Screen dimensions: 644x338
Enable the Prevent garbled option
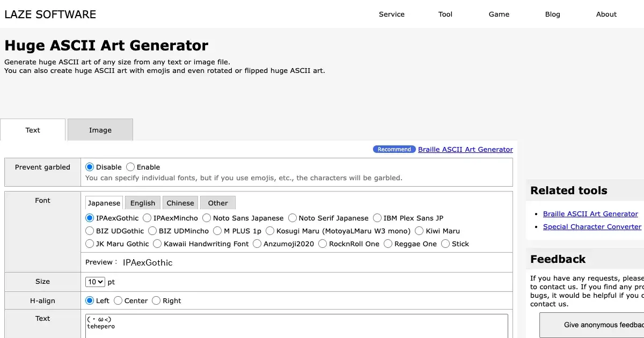pos(131,167)
